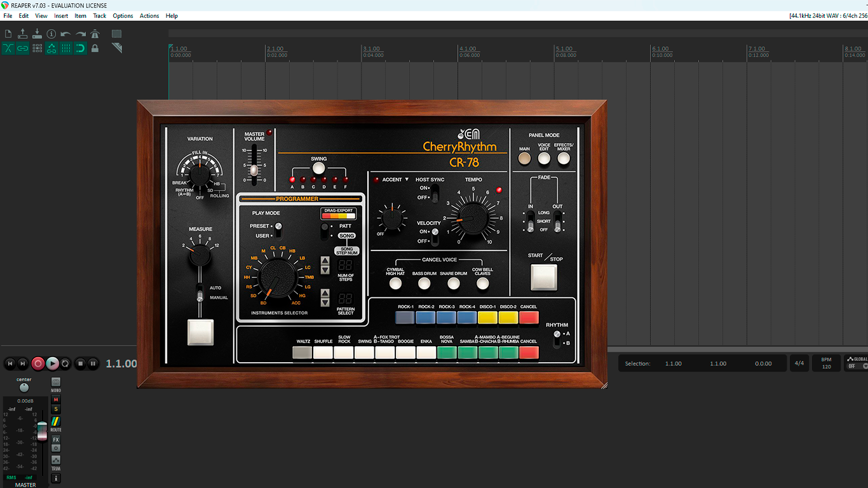868x488 pixels.
Task: Go to project end transport button
Action: (22, 363)
